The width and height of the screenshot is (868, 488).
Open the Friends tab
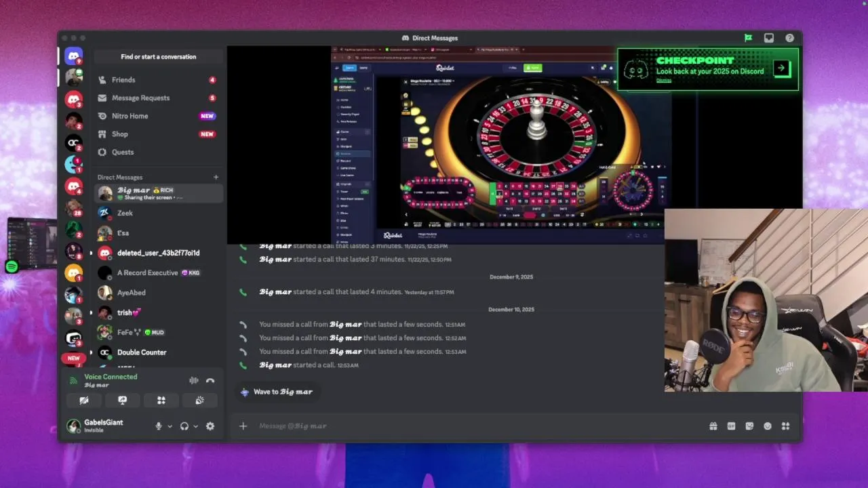(158, 80)
